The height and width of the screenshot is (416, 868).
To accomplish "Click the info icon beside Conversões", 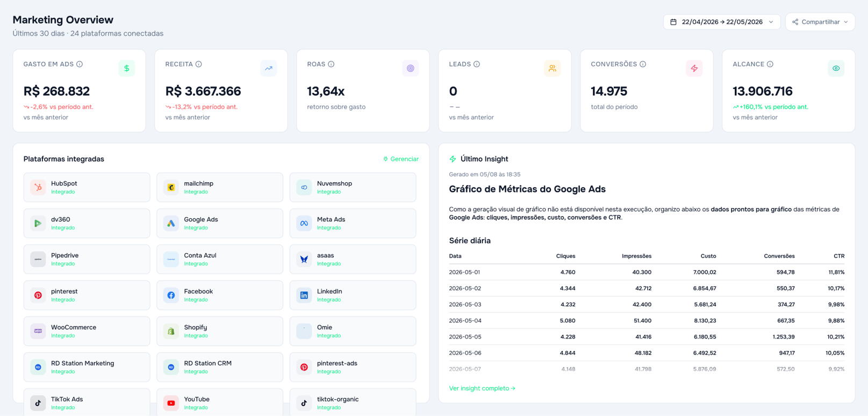I will pos(643,64).
